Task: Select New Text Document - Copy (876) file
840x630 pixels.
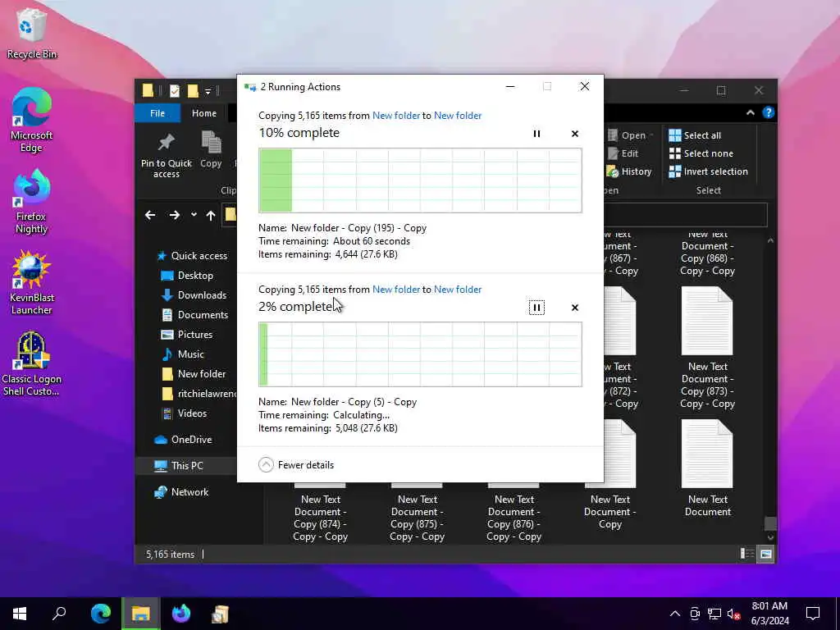Action: pos(514,512)
